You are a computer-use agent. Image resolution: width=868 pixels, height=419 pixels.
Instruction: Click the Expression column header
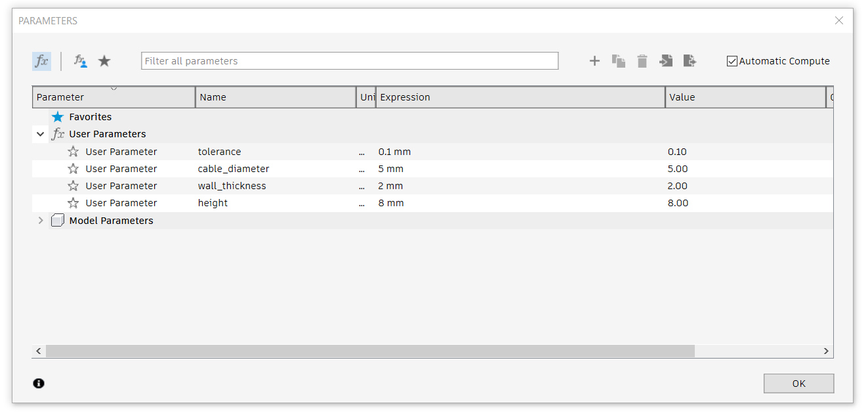tap(520, 97)
